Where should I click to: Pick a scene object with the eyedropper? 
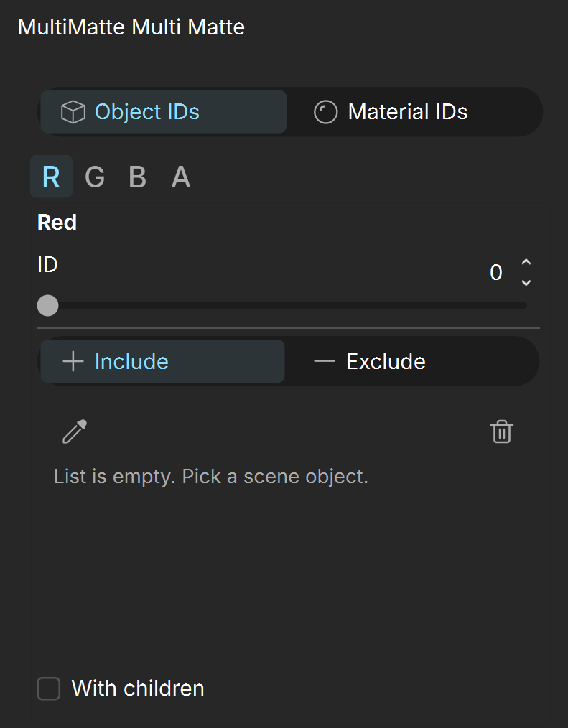(x=75, y=431)
